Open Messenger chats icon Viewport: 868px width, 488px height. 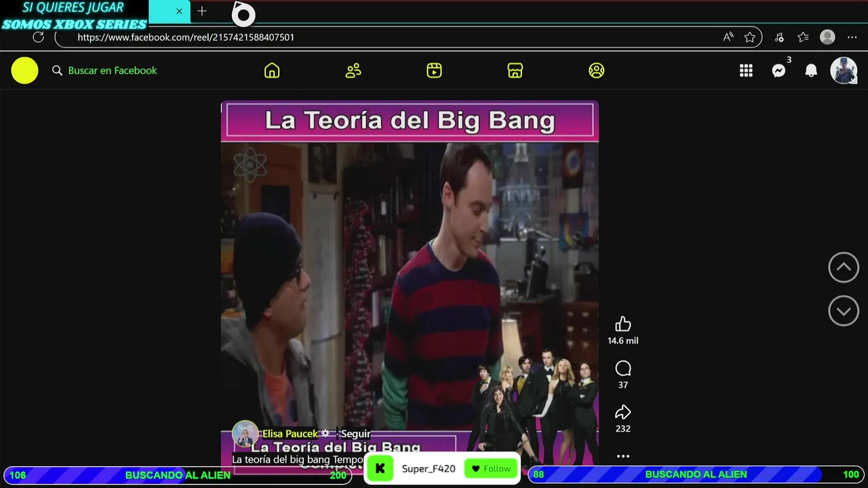point(778,70)
